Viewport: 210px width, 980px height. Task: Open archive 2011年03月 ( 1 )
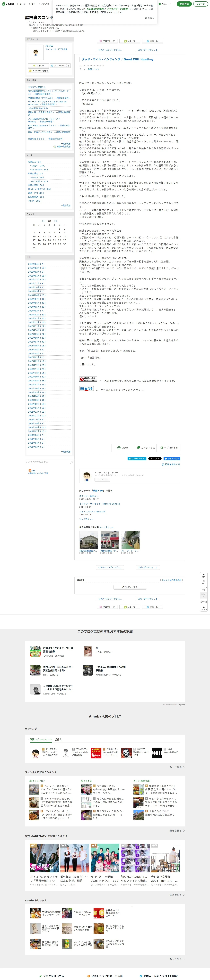click(36, 447)
